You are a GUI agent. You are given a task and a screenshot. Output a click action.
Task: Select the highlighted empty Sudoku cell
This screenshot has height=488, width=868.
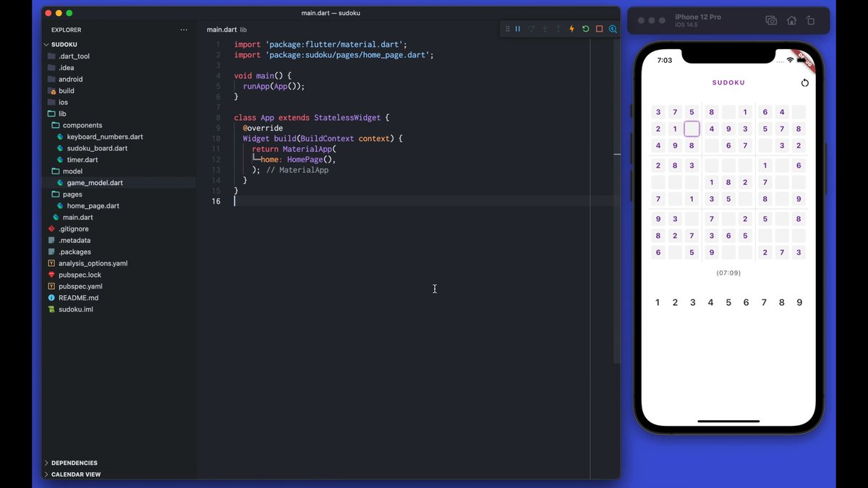point(692,129)
